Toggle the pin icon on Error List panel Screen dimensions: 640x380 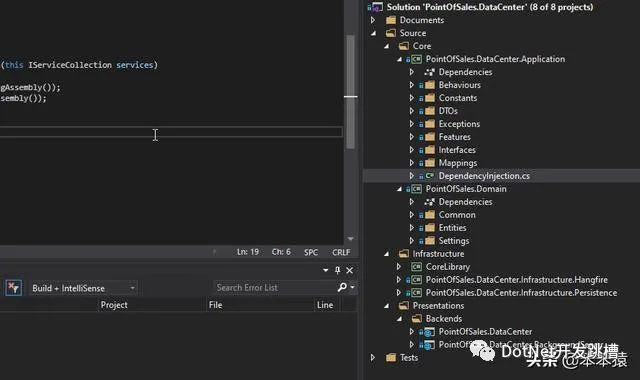coord(338,270)
